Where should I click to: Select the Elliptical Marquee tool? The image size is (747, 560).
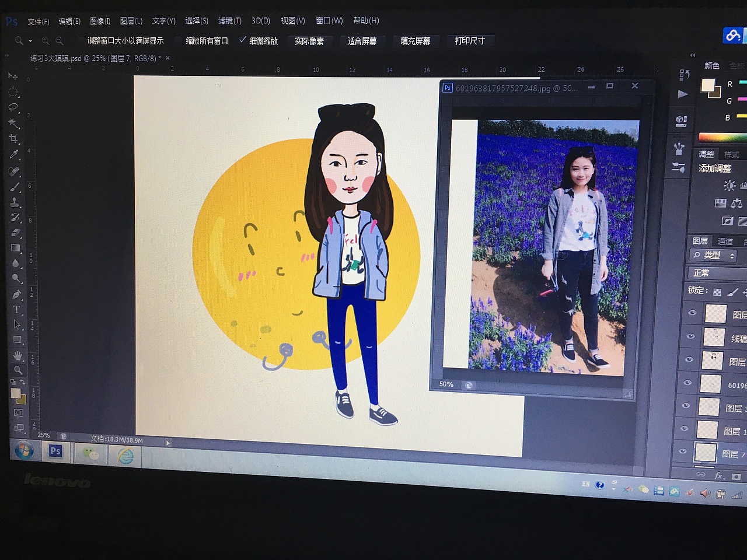(13, 92)
